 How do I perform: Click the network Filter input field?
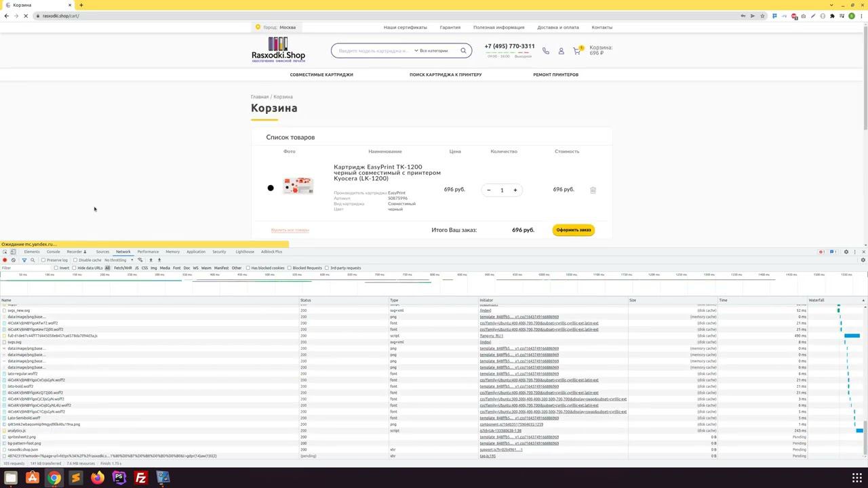tap(26, 268)
